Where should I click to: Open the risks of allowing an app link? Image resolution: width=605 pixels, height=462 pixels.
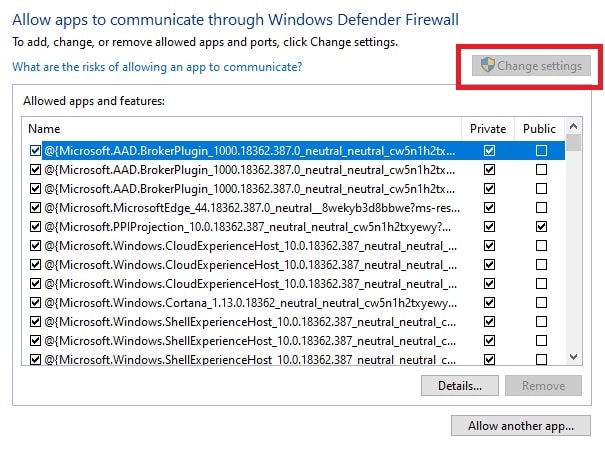tap(157, 67)
